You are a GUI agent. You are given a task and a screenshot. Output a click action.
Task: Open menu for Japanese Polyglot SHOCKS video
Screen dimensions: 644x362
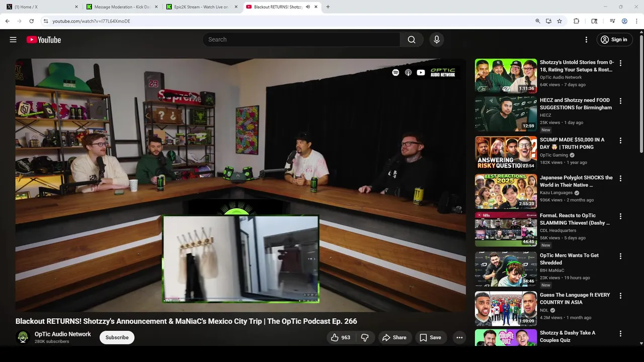pos(620,178)
